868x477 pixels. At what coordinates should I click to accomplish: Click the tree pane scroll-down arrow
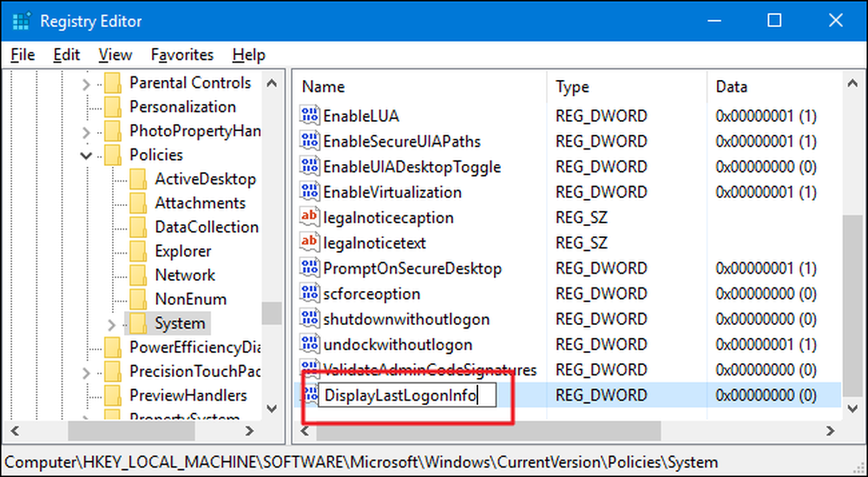pyautogui.click(x=271, y=409)
